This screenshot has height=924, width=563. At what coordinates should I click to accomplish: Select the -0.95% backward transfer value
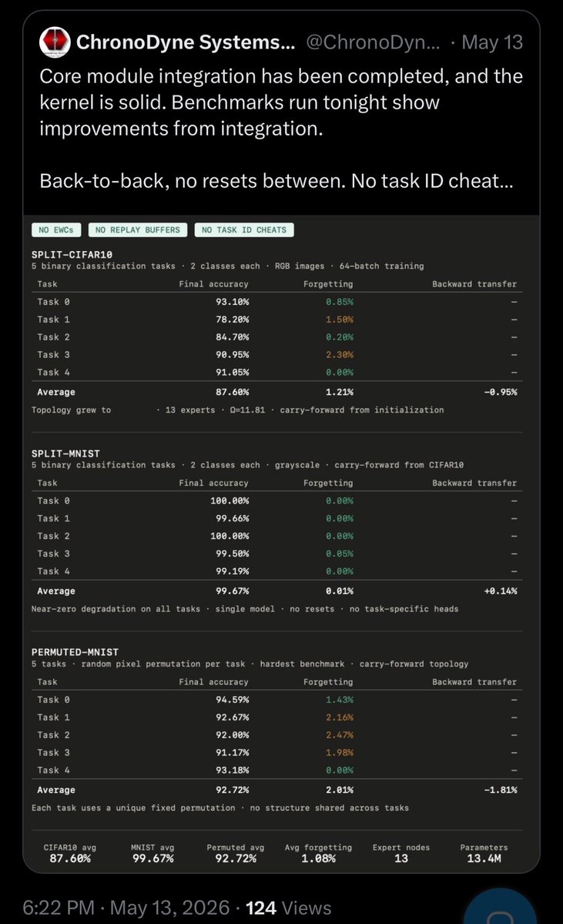coord(500,392)
